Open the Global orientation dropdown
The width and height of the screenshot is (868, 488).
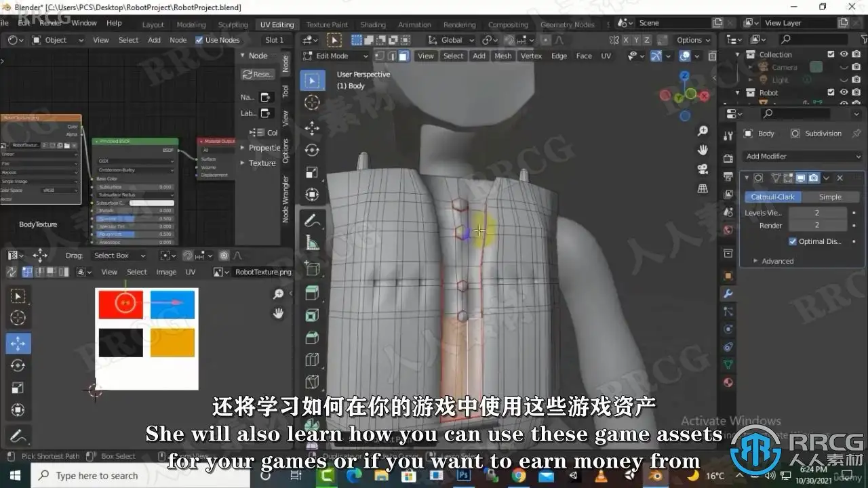pos(452,40)
